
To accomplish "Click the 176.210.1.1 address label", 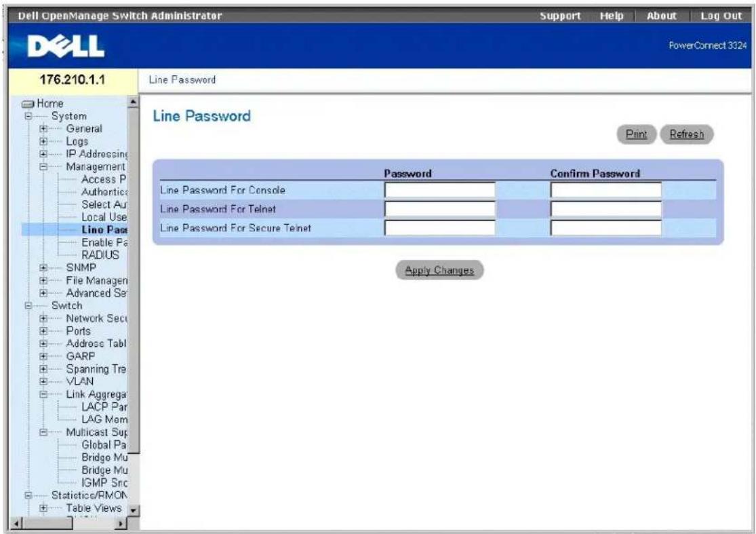I will [73, 79].
